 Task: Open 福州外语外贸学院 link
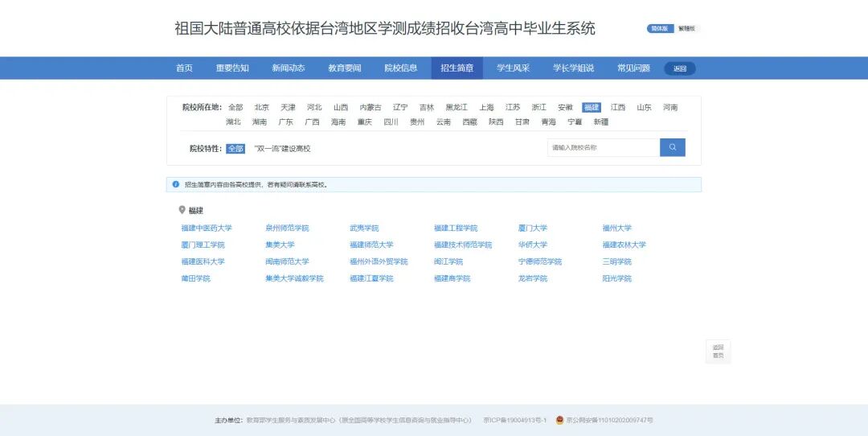[379, 261]
